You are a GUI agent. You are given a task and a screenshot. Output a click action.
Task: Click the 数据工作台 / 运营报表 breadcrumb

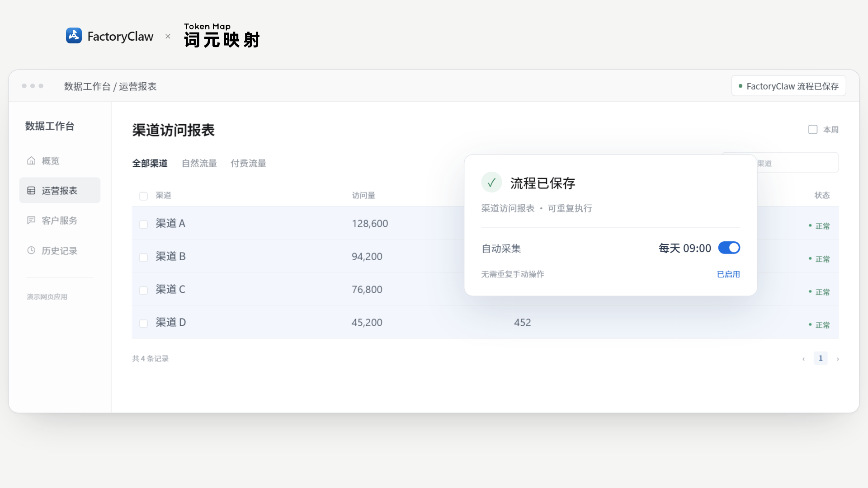(110, 86)
